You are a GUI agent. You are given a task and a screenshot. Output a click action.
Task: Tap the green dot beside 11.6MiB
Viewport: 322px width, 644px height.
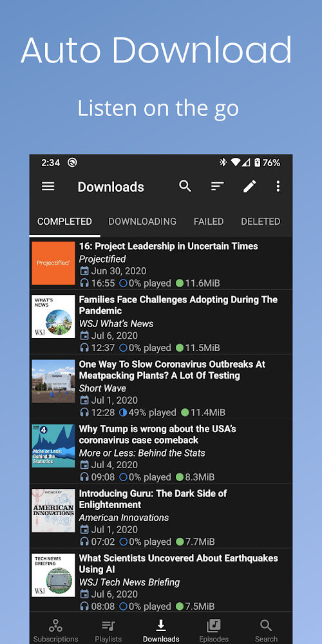tap(180, 283)
